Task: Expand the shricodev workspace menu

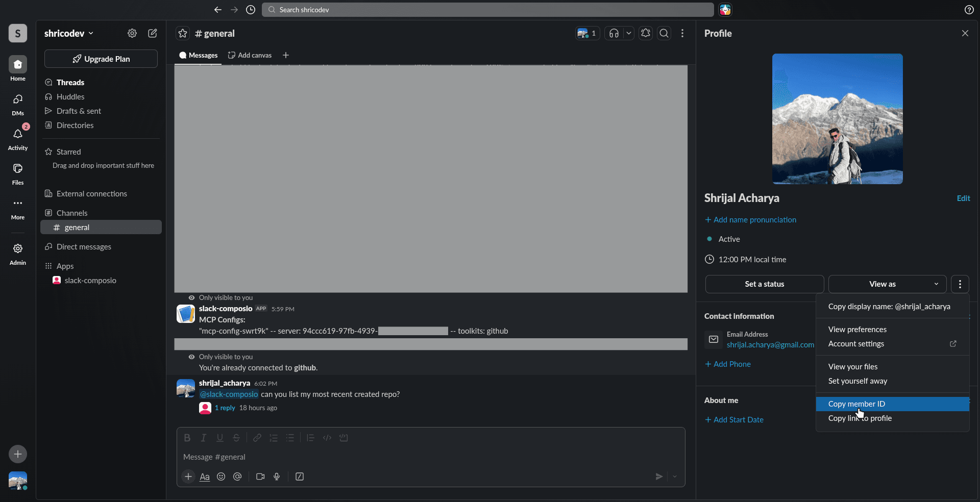Action: (x=69, y=33)
